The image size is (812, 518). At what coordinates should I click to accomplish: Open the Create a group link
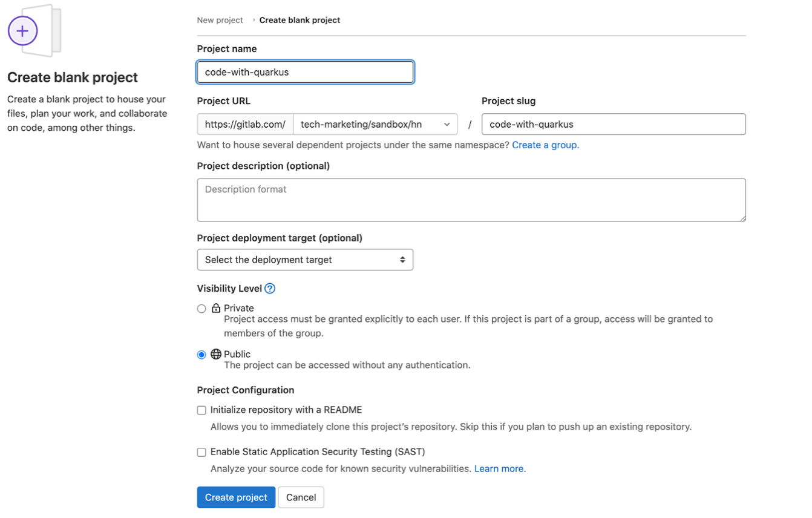(545, 145)
